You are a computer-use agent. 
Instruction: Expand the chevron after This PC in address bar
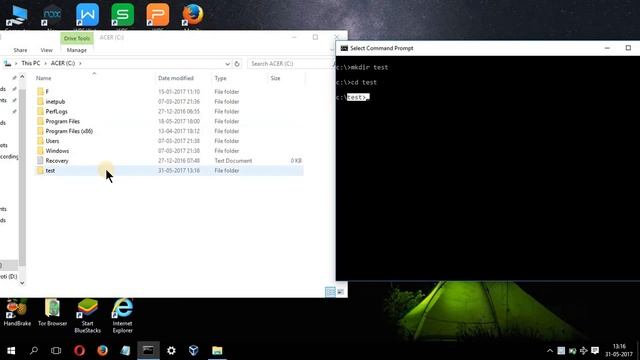45,63
